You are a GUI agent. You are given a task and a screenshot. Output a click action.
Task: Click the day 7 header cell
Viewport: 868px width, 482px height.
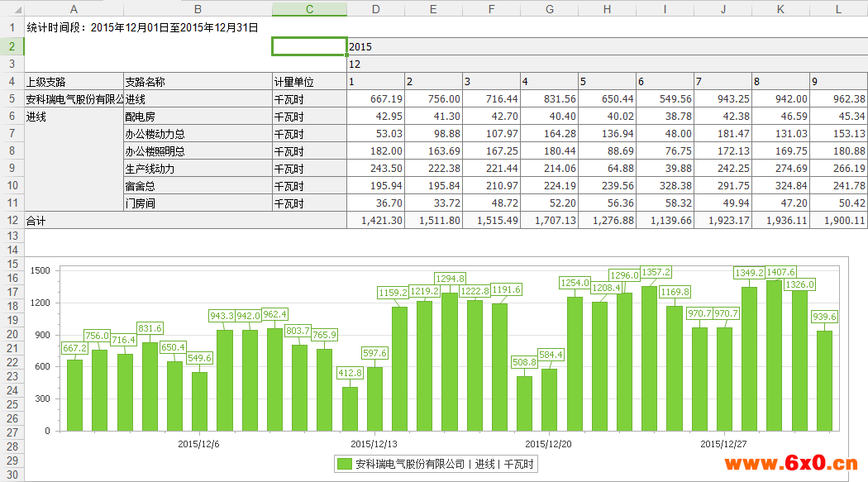coord(723,82)
